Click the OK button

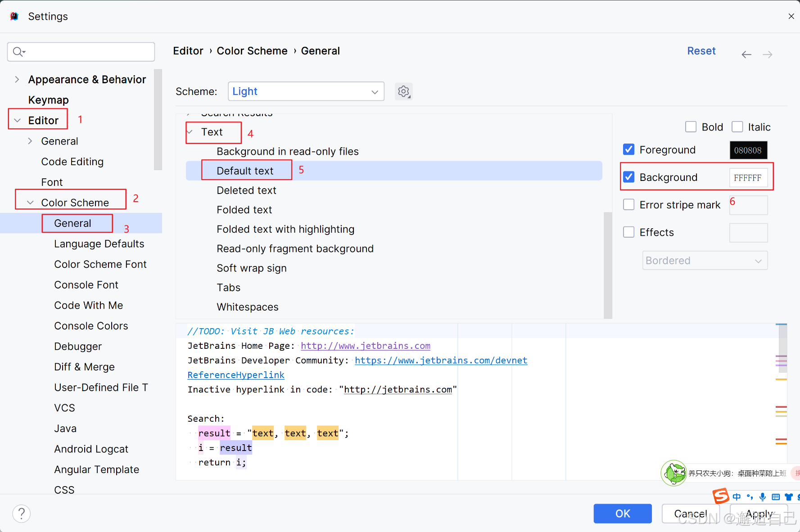623,514
